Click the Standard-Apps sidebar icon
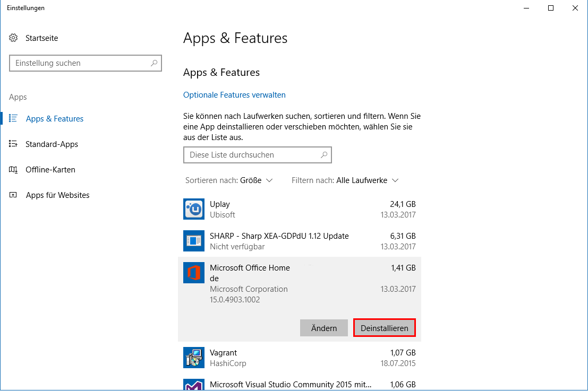The height and width of the screenshot is (391, 588). [x=13, y=144]
